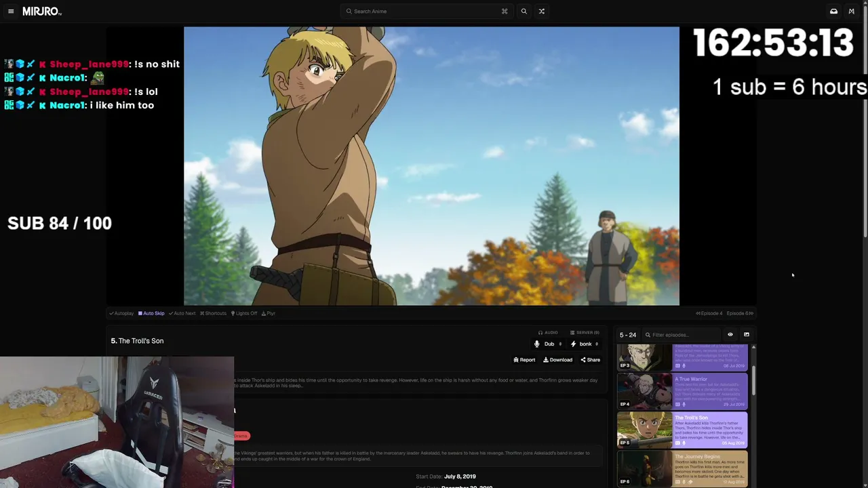Toggle the Auto Skip option
Viewport: 868px width, 488px height.
pos(151,313)
